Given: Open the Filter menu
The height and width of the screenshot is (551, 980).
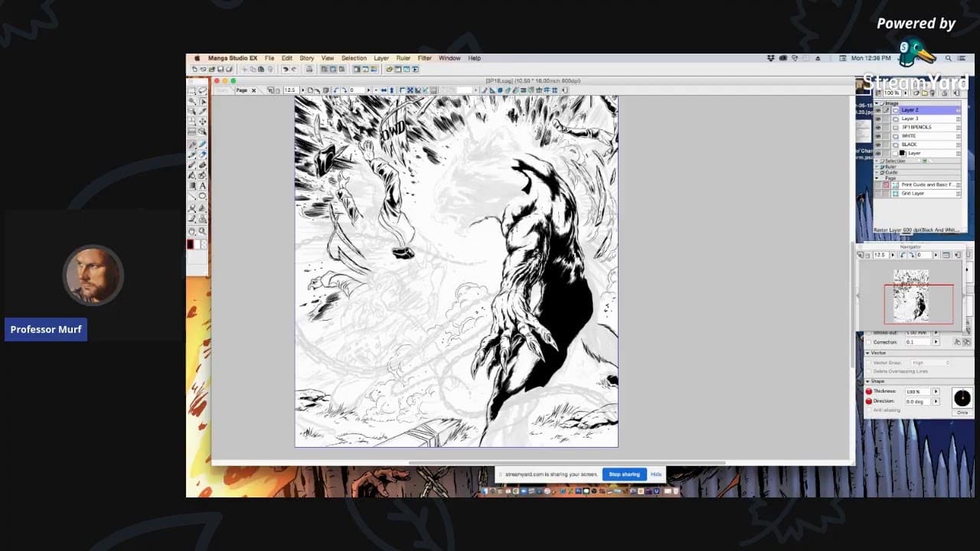Looking at the screenshot, I should pyautogui.click(x=424, y=58).
